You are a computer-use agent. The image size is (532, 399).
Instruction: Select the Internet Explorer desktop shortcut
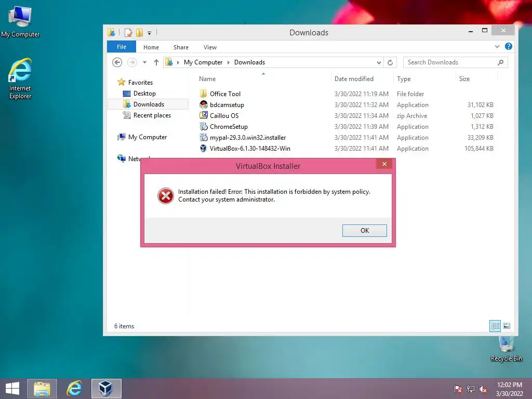click(x=20, y=79)
